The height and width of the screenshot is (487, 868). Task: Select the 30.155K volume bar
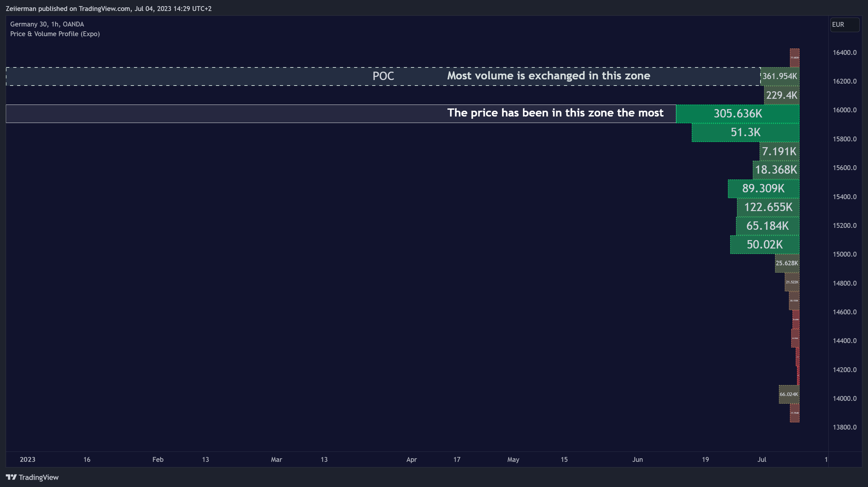tap(794, 301)
